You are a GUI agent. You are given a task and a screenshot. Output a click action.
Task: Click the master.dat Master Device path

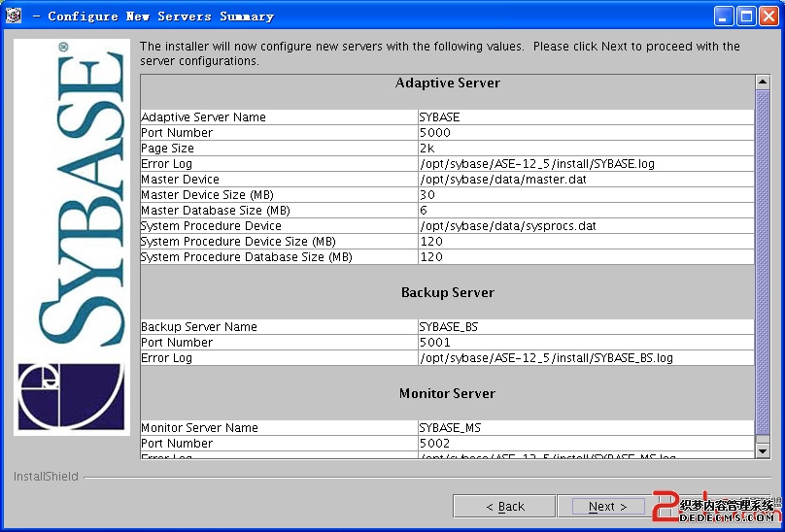coord(503,180)
